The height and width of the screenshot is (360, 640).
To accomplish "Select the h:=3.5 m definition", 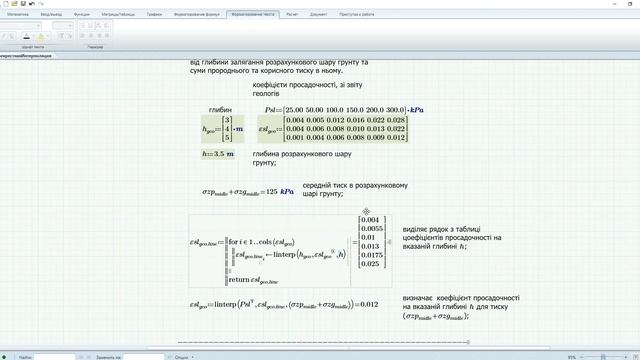I will coord(218,154).
